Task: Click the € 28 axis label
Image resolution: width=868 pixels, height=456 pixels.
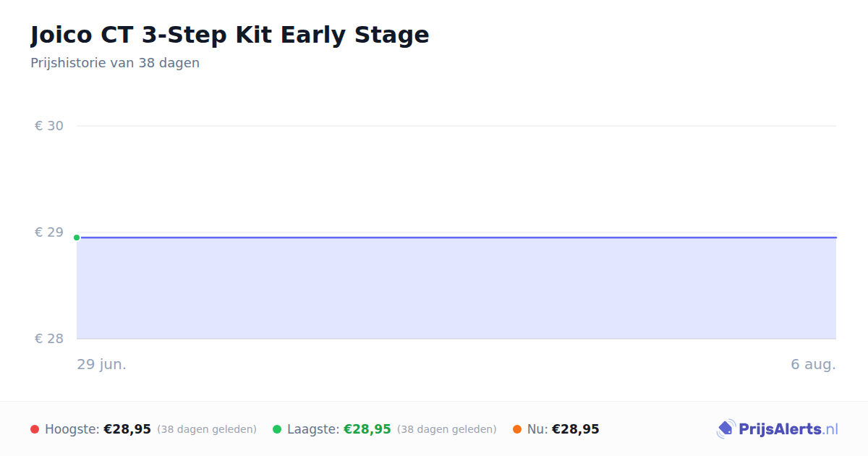Action: [x=49, y=339]
